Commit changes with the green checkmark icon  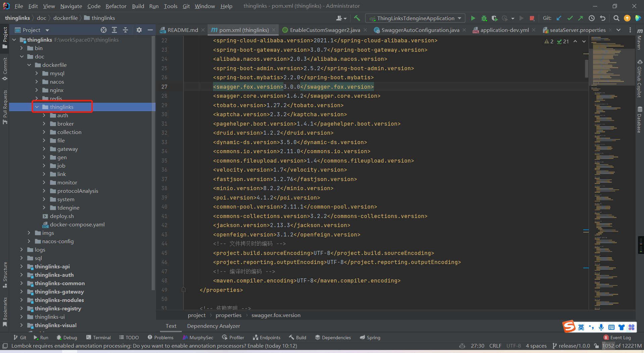coord(570,18)
